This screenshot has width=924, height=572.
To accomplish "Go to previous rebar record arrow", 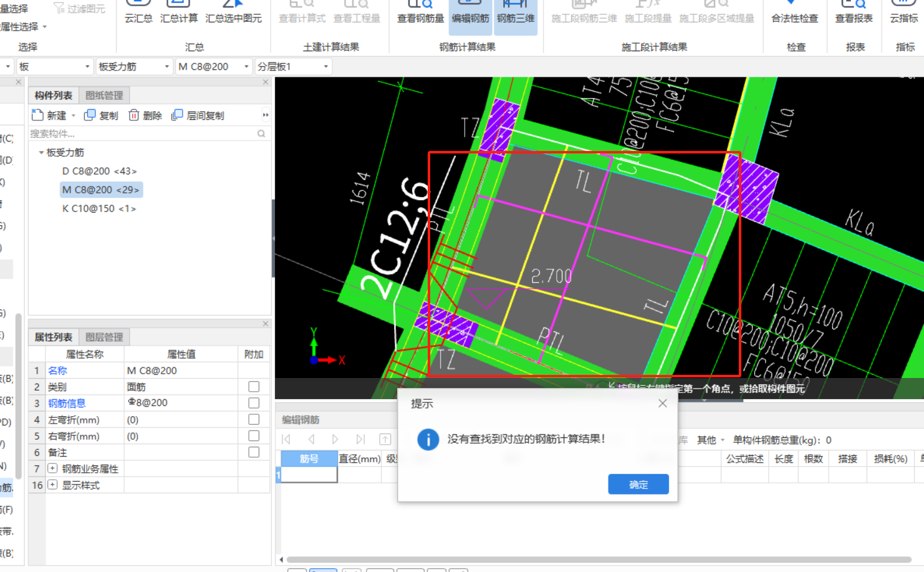I will (311, 439).
